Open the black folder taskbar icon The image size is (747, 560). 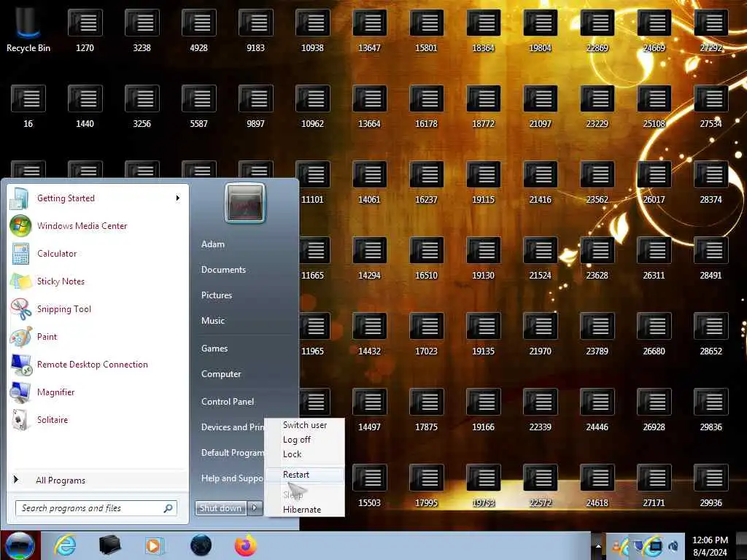click(109, 545)
